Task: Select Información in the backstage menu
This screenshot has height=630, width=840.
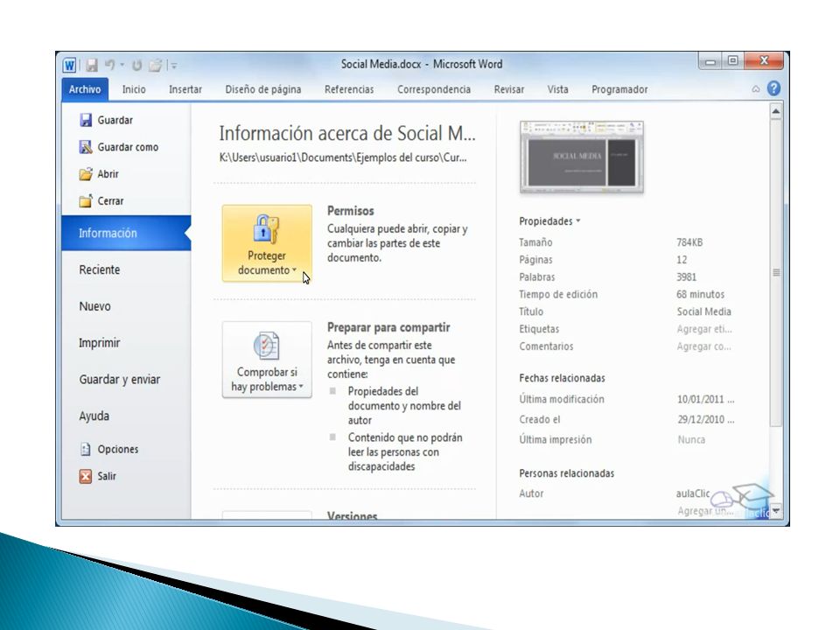Action: (x=126, y=233)
